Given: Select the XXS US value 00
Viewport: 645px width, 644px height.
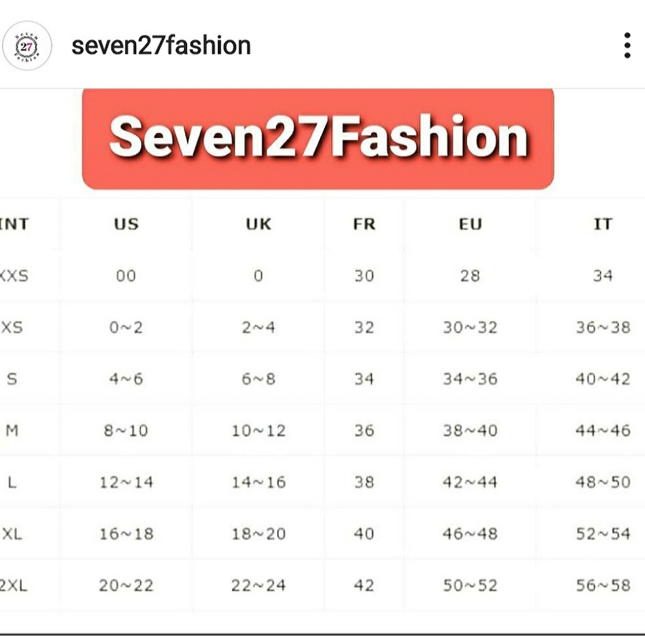Looking at the screenshot, I should click(126, 275).
